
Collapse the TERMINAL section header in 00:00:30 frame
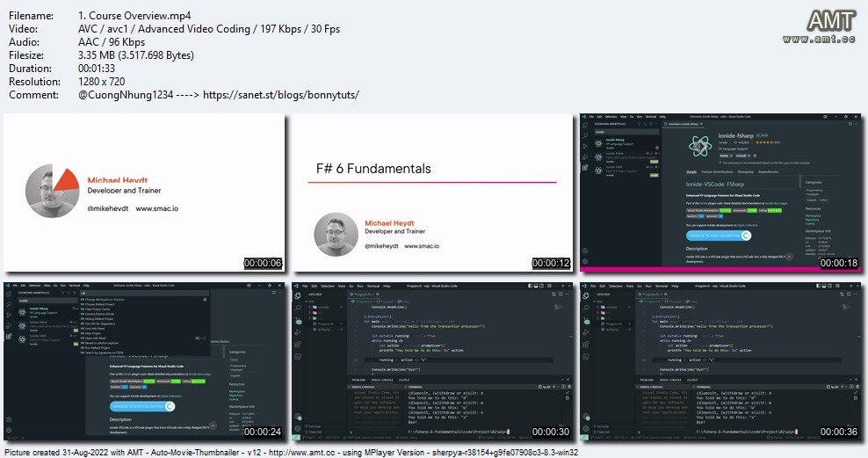tap(416, 387)
